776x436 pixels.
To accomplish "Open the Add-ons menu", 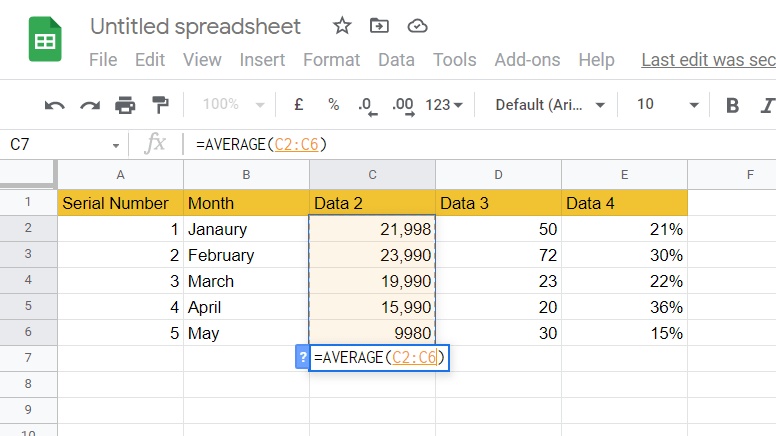I will pos(527,60).
